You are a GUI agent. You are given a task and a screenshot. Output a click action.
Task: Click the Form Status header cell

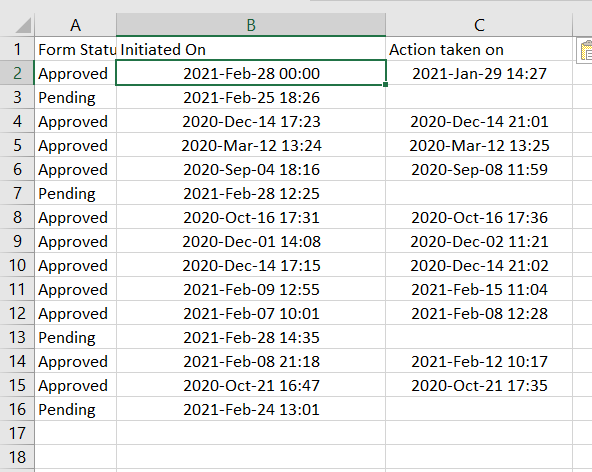(76, 49)
